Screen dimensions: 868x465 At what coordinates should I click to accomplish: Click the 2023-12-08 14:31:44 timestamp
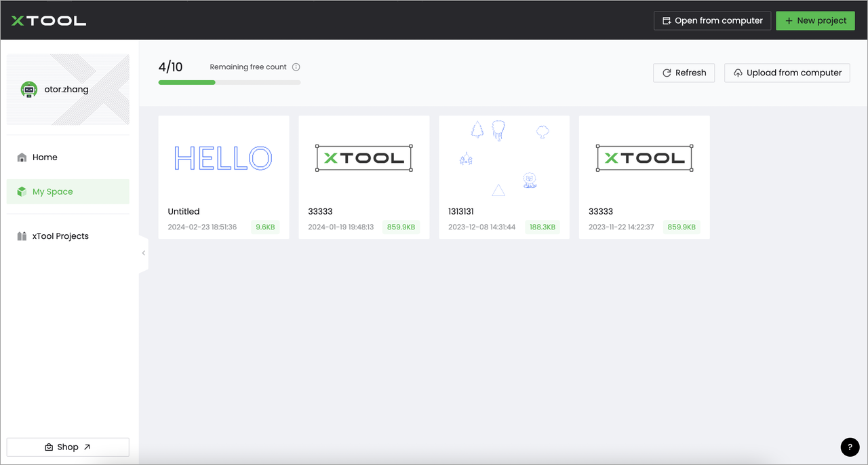(x=482, y=227)
